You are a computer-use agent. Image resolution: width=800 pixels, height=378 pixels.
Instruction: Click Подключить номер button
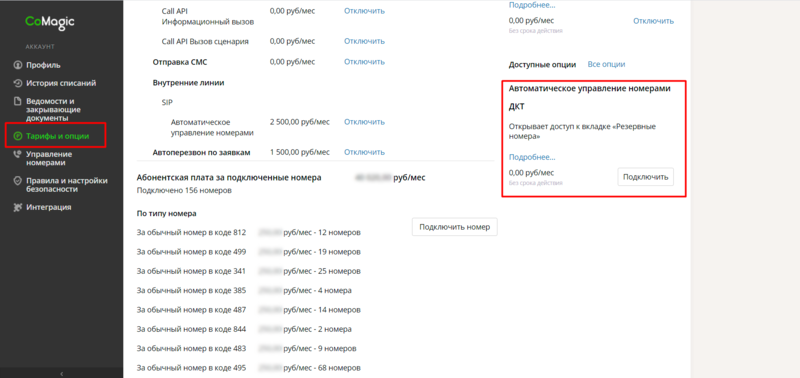click(x=455, y=227)
